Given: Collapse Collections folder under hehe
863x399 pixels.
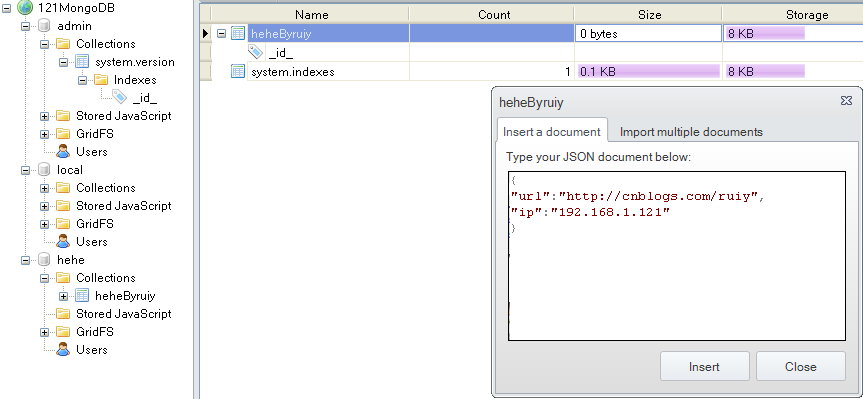Looking at the screenshot, I should coord(45,278).
